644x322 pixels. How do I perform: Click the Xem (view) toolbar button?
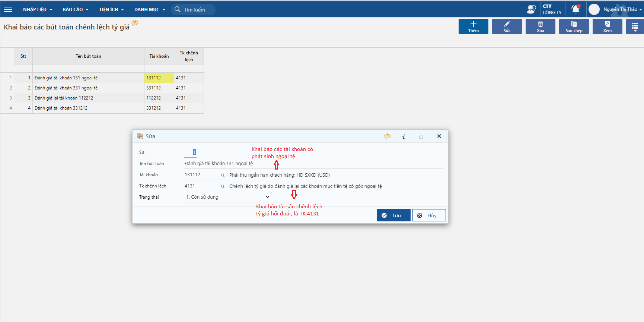click(607, 26)
